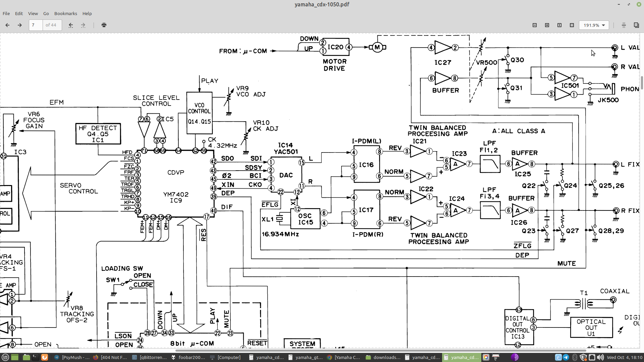Click the zoom in icon
This screenshot has height=362, width=644.
point(547,25)
